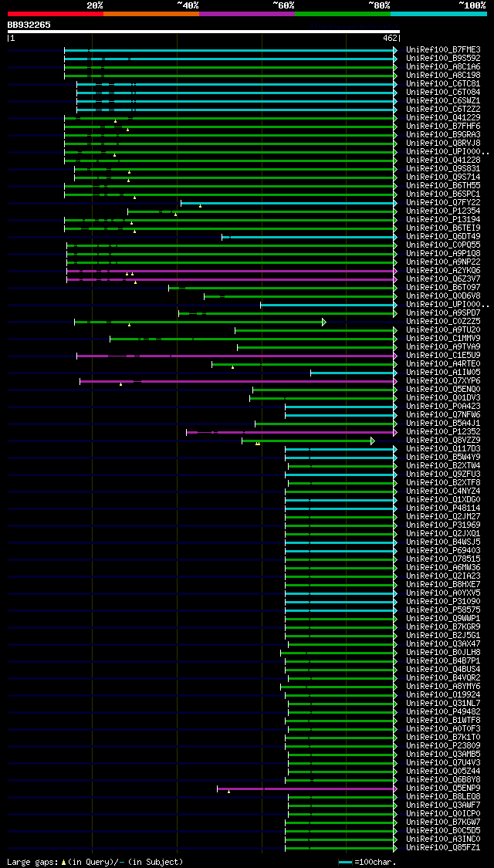Select the UniRef100_P31969 label
The width and height of the screenshot is (494, 868).
point(443,525)
